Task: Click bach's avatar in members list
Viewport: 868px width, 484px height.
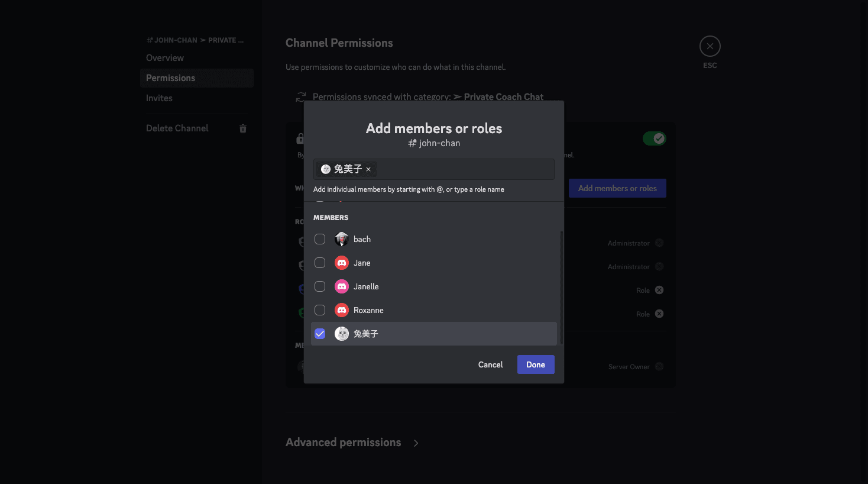Action: coord(342,239)
